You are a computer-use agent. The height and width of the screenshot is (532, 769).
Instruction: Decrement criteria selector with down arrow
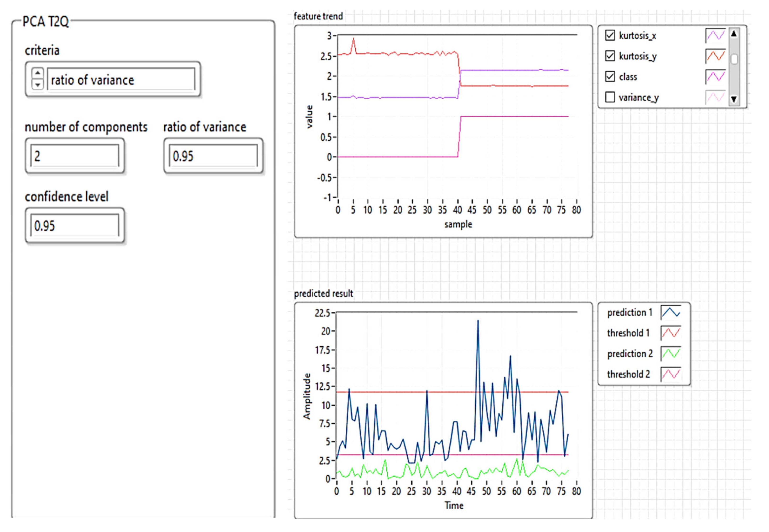38,85
